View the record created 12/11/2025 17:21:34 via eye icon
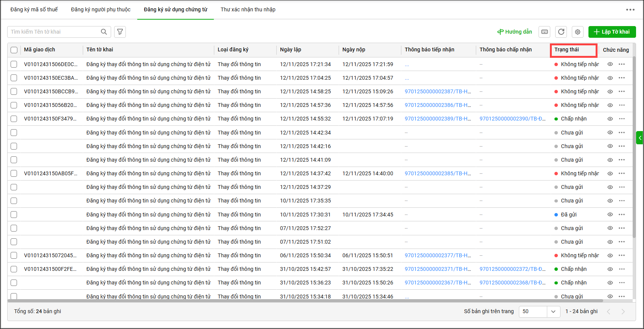644x329 pixels. click(x=610, y=64)
